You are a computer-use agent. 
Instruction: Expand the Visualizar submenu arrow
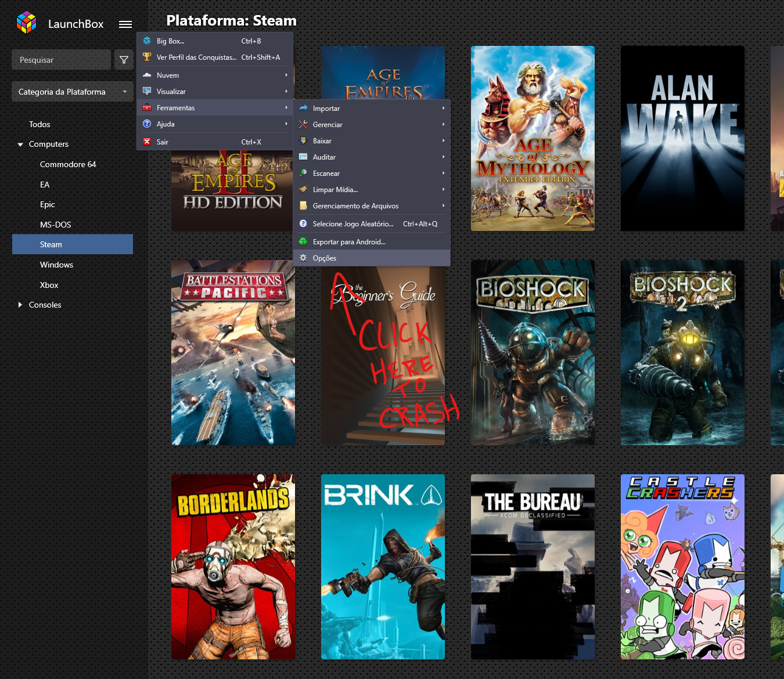[x=286, y=91]
